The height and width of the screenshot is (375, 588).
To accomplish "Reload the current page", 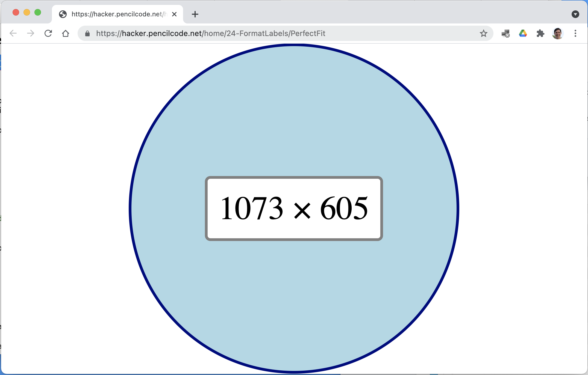I will pyautogui.click(x=48, y=33).
